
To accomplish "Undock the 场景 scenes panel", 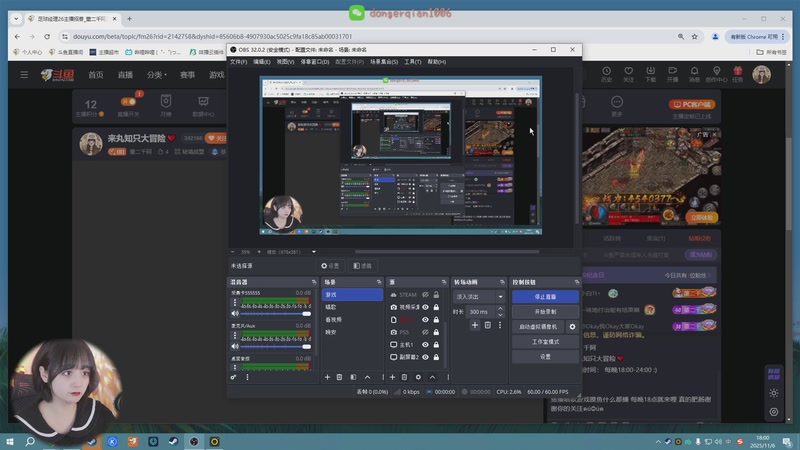I will pos(379,282).
